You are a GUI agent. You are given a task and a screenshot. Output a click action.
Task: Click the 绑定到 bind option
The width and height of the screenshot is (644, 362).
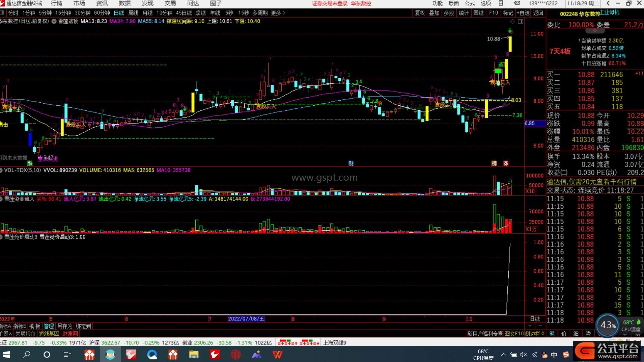pyautogui.click(x=83, y=326)
